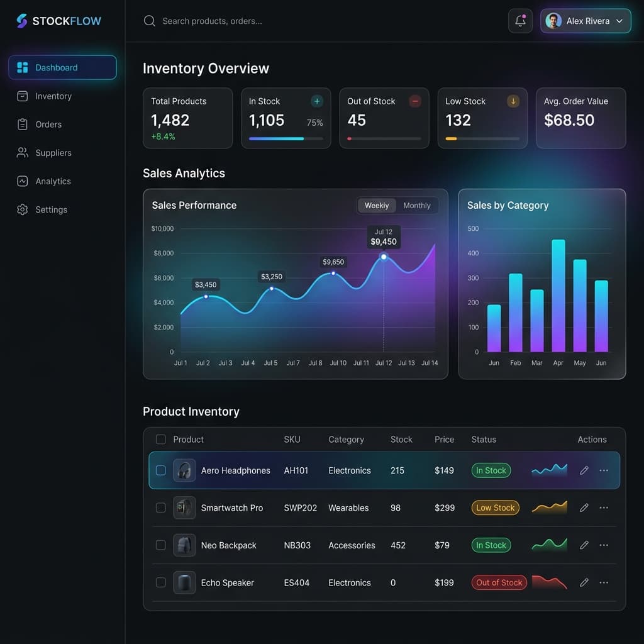Click the Smartwatch Pro product thumbnail
The height and width of the screenshot is (644, 644).
(184, 508)
